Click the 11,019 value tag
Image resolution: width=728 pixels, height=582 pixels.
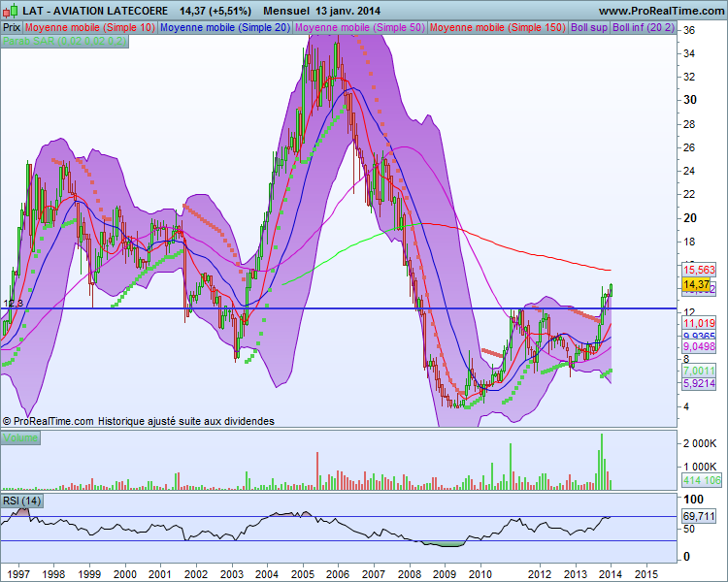tap(699, 323)
